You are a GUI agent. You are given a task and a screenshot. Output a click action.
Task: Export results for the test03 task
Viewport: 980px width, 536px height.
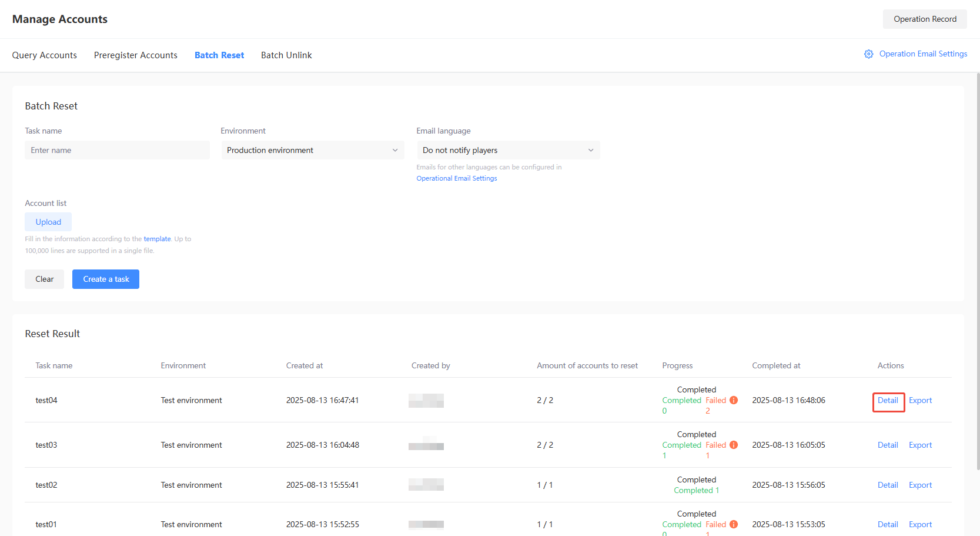pos(920,445)
